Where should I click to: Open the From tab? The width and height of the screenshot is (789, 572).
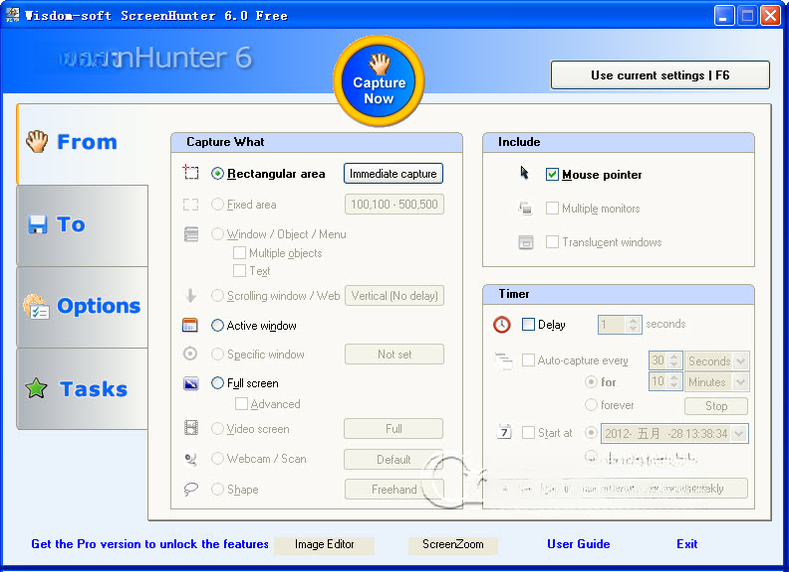click(83, 143)
